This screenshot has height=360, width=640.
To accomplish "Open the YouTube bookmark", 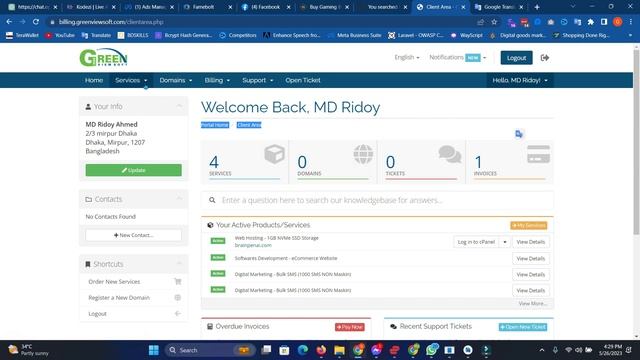I will pos(60,36).
